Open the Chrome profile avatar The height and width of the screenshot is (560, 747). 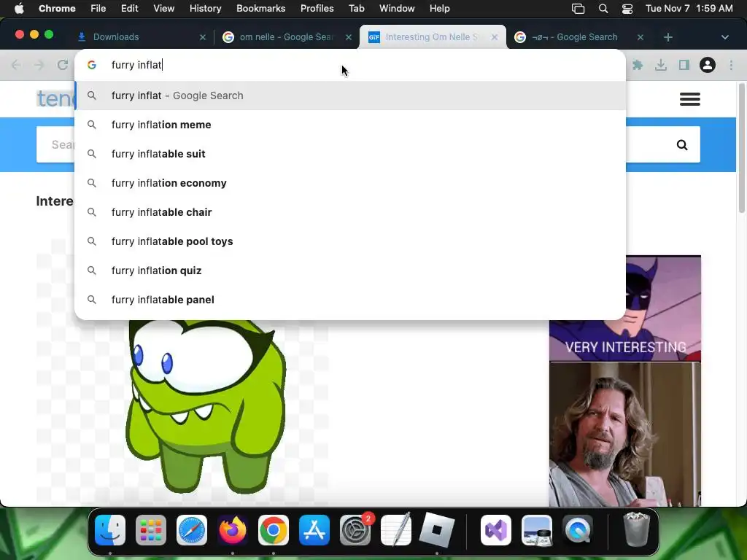(708, 65)
